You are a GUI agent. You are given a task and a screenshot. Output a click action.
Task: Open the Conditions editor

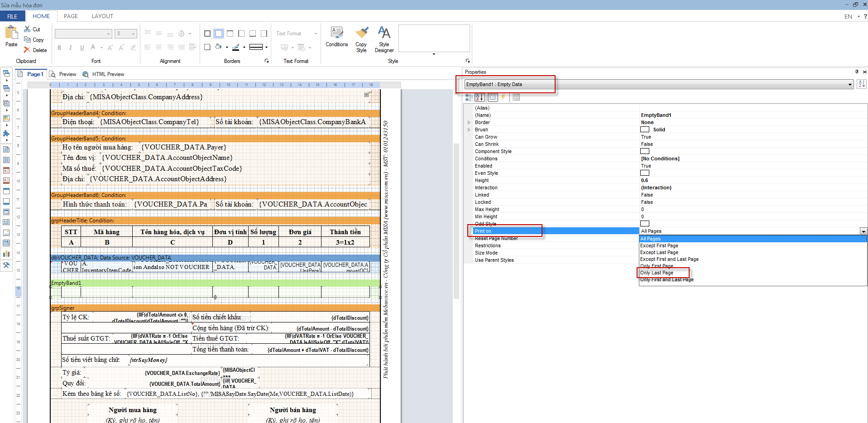(337, 37)
